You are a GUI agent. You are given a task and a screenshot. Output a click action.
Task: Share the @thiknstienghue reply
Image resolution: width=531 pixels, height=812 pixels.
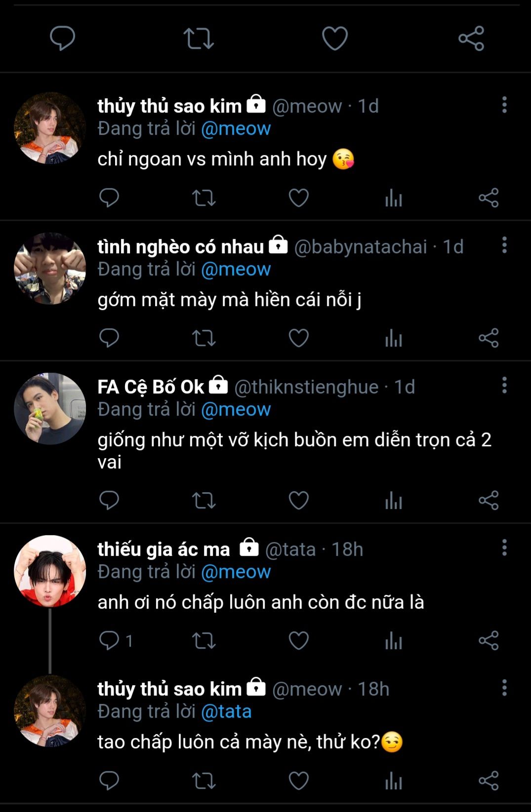pos(489,501)
